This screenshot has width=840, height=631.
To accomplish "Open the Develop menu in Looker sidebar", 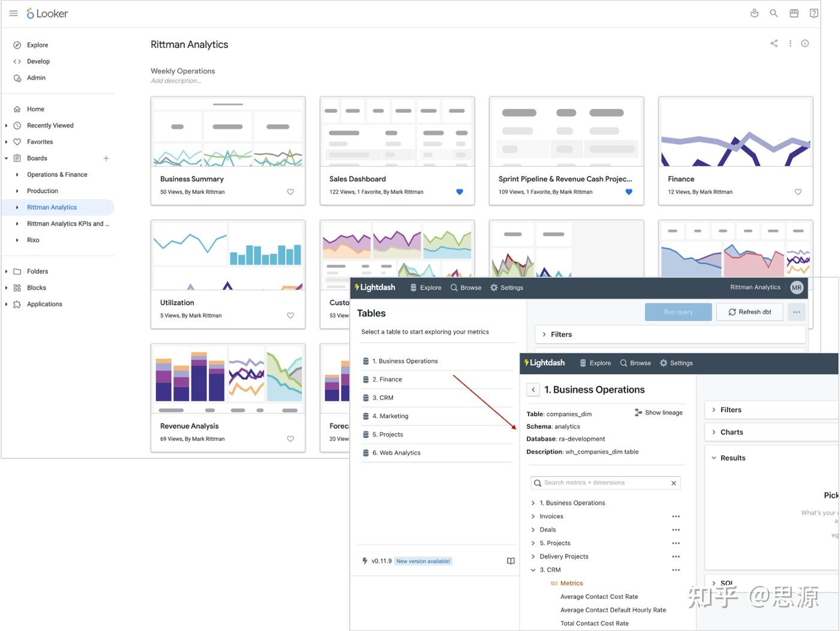I will tap(38, 61).
